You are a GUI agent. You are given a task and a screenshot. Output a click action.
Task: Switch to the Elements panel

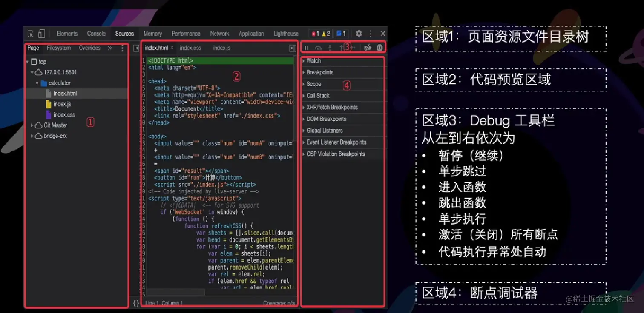(x=67, y=34)
